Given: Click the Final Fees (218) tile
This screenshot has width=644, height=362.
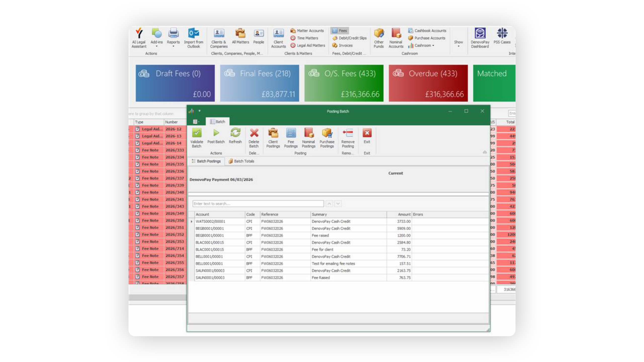Looking at the screenshot, I should pyautogui.click(x=259, y=83).
